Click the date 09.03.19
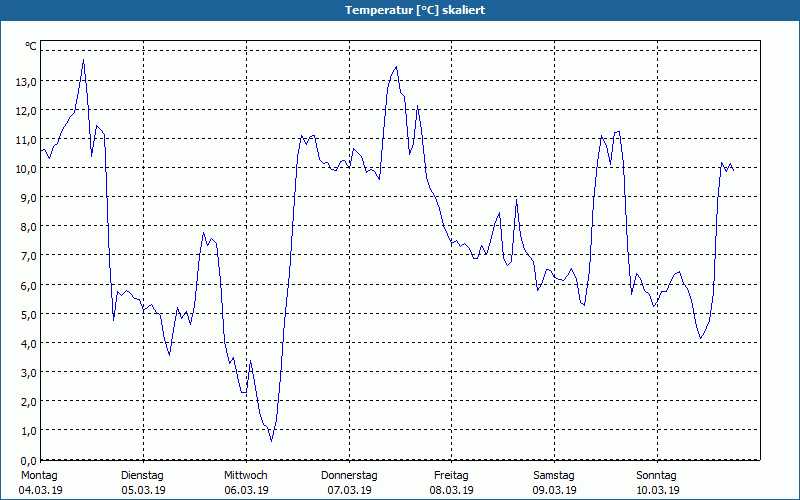Viewport: 800px width, 500px height. click(555, 490)
